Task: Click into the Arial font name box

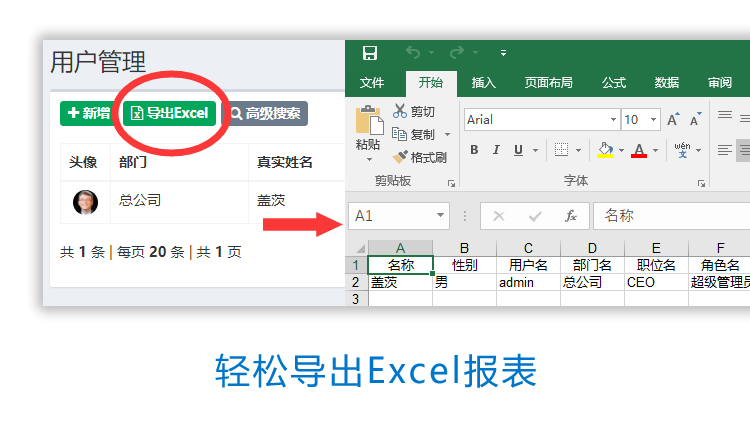Action: 535,120
